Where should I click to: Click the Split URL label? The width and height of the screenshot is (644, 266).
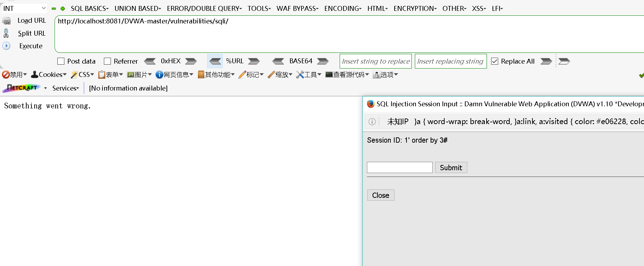pos(32,33)
